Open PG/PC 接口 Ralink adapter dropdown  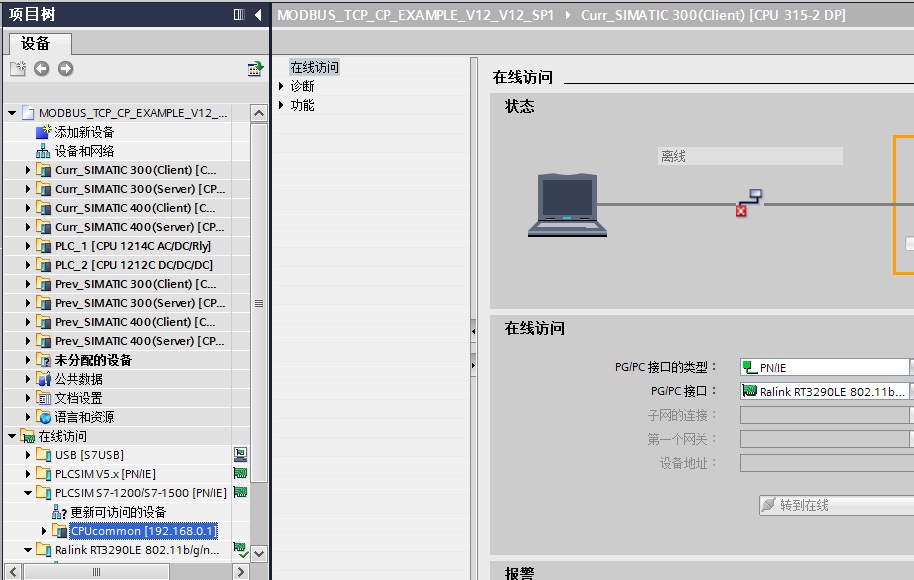point(827,391)
